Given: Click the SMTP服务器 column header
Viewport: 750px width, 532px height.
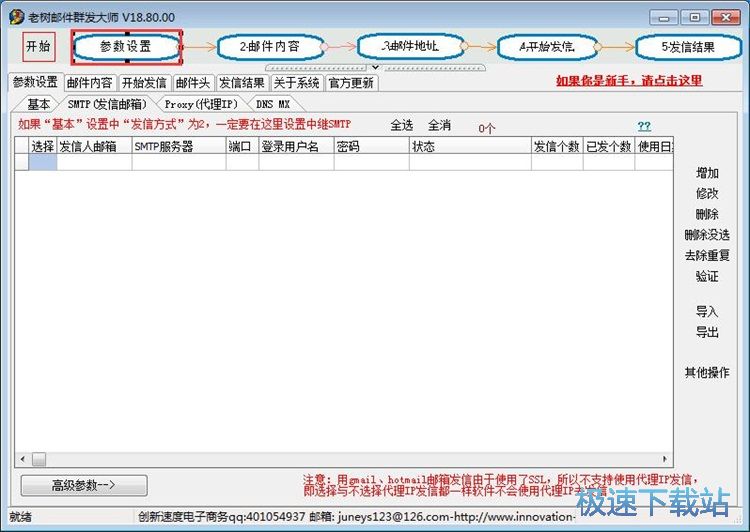Looking at the screenshot, I should coord(179,146).
